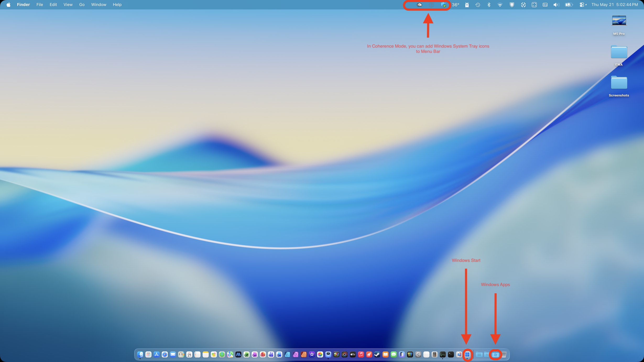Viewport: 644px width, 362px height.
Task: Open volume control in menu bar
Action: tap(556, 5)
